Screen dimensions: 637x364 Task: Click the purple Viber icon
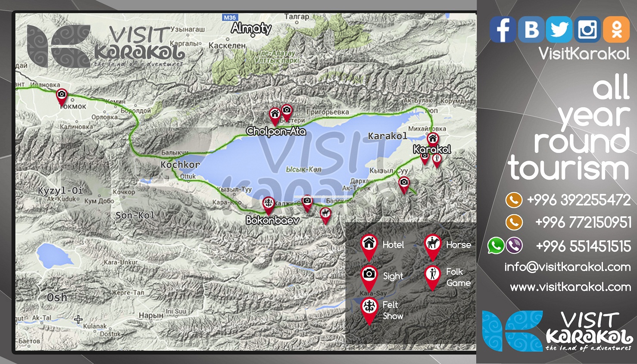[x=514, y=246]
